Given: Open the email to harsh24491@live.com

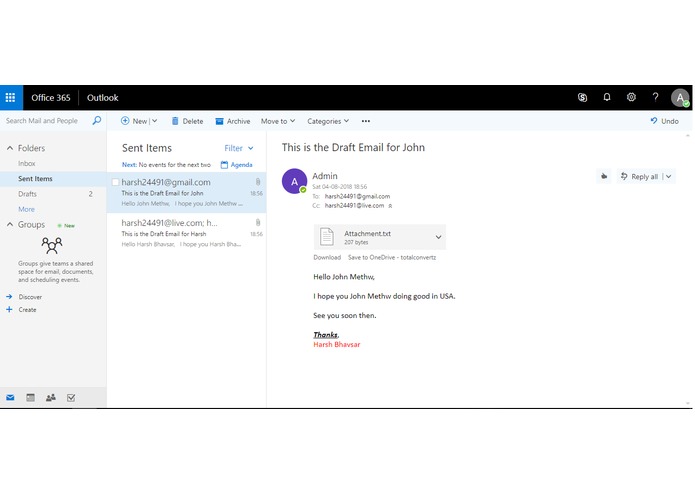Looking at the screenshot, I should [x=186, y=233].
